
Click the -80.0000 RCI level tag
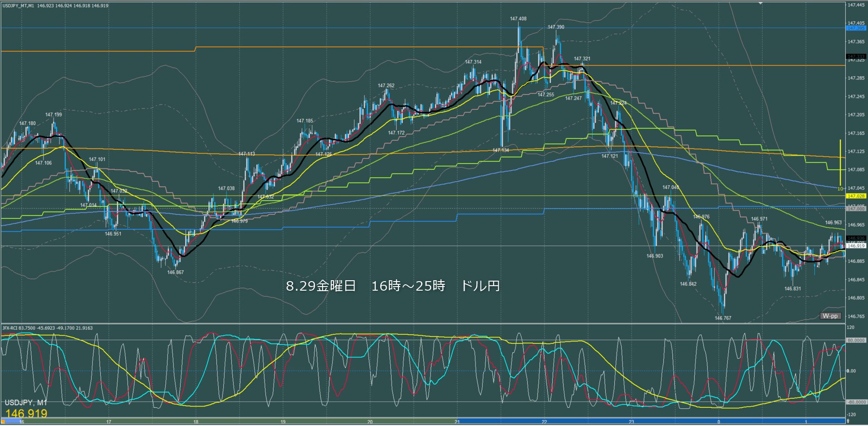coord(856,402)
